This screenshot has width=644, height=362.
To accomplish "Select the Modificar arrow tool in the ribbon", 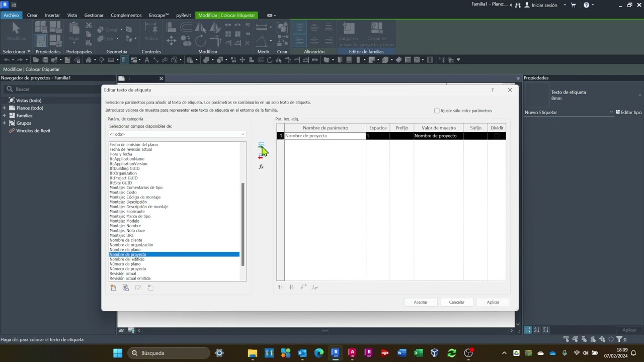I will click(16, 31).
